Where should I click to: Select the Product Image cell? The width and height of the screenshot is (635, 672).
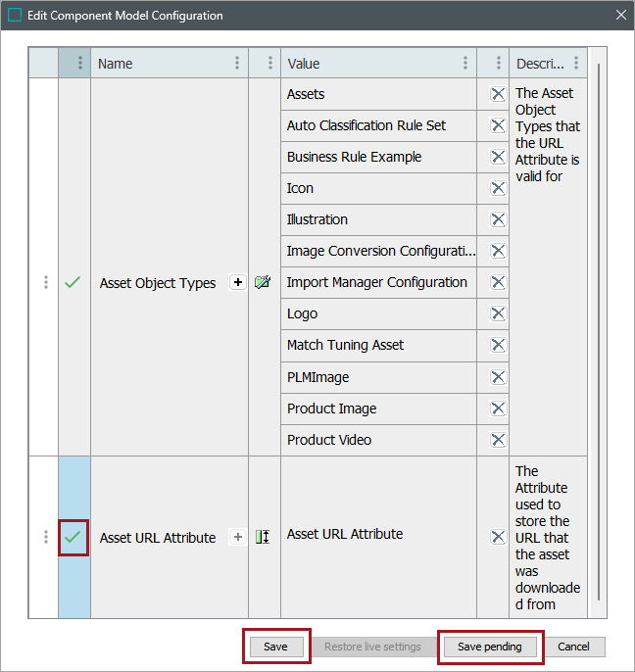378,408
